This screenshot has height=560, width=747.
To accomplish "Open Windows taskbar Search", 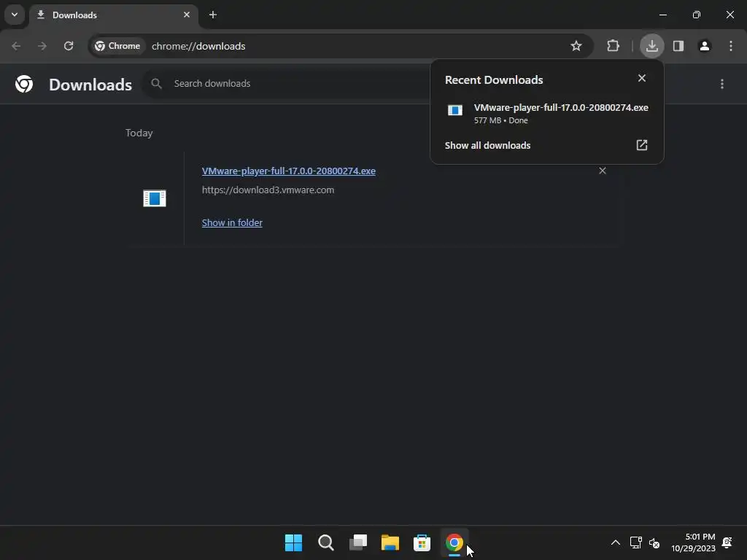I will [326, 542].
